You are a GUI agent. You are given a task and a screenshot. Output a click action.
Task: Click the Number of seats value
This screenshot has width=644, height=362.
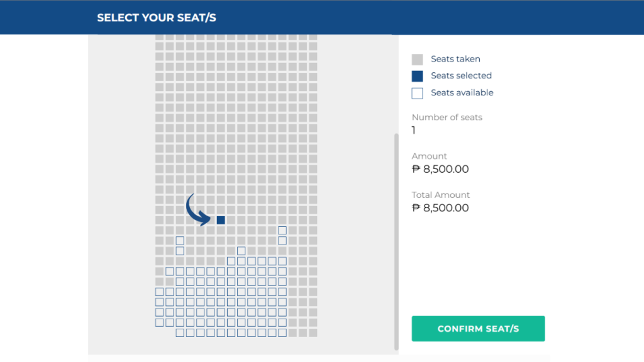414,130
